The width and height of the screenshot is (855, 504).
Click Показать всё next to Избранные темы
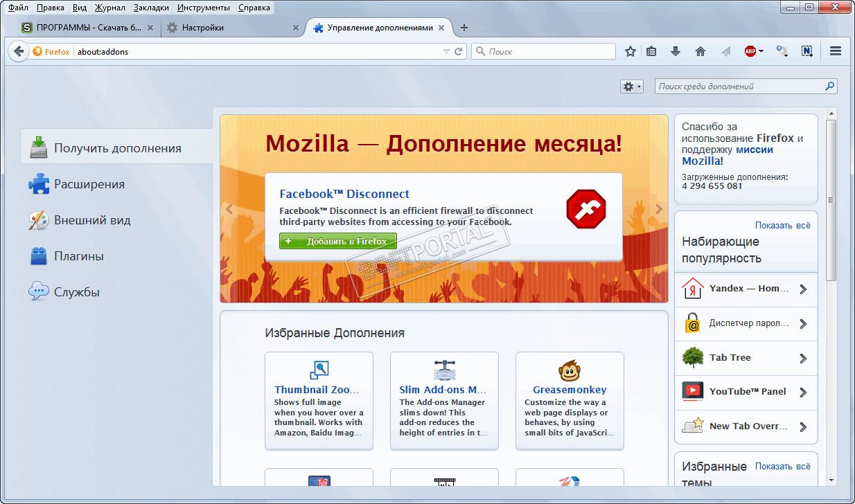(x=782, y=467)
